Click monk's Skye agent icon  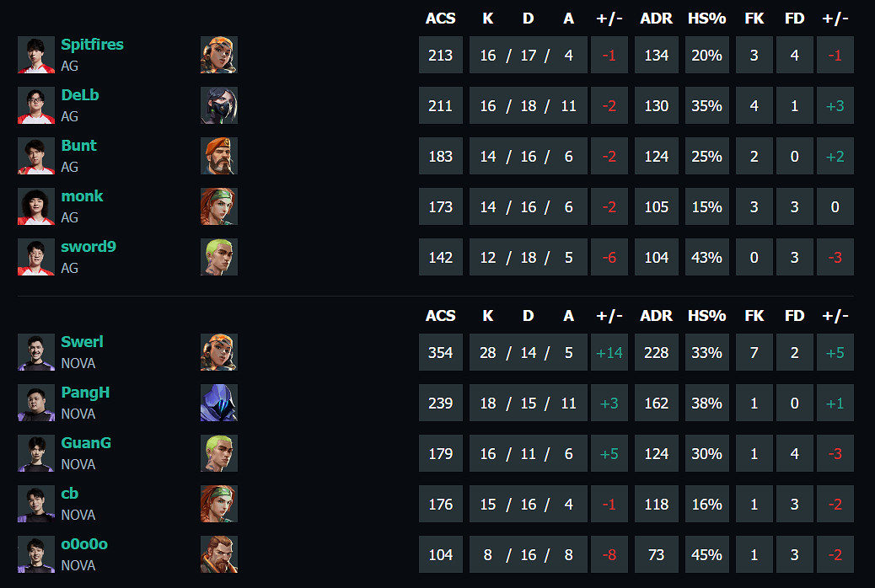click(219, 206)
